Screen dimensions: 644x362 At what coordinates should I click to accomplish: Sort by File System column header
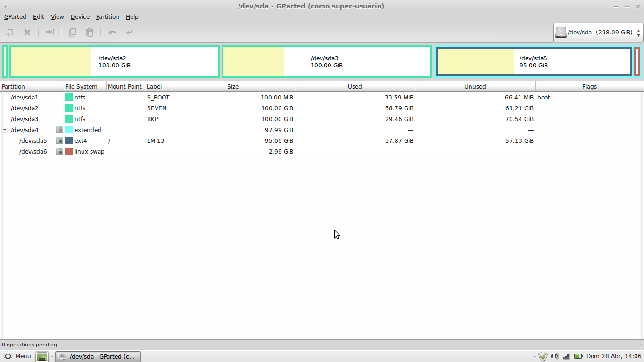click(x=85, y=86)
